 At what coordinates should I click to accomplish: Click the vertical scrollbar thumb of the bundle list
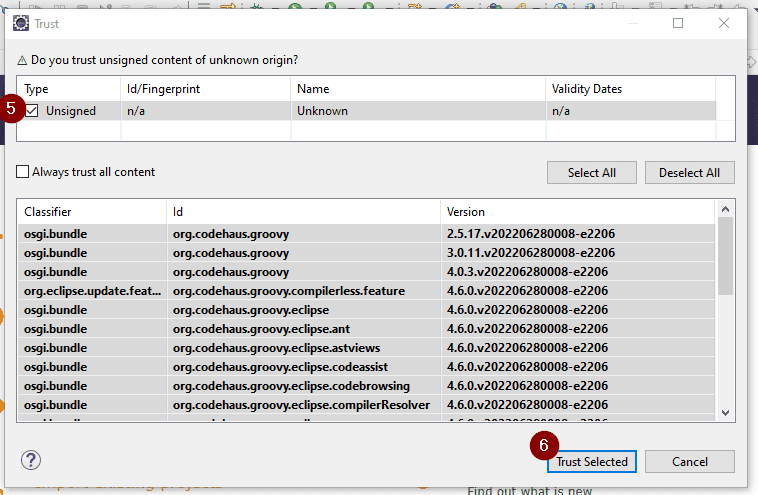(x=725, y=250)
